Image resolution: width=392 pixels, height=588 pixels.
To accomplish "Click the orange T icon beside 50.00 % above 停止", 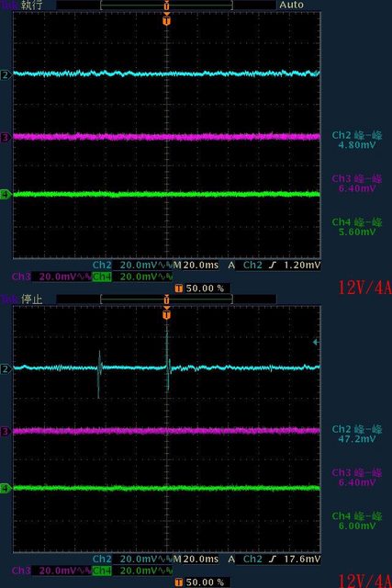I will click(179, 288).
